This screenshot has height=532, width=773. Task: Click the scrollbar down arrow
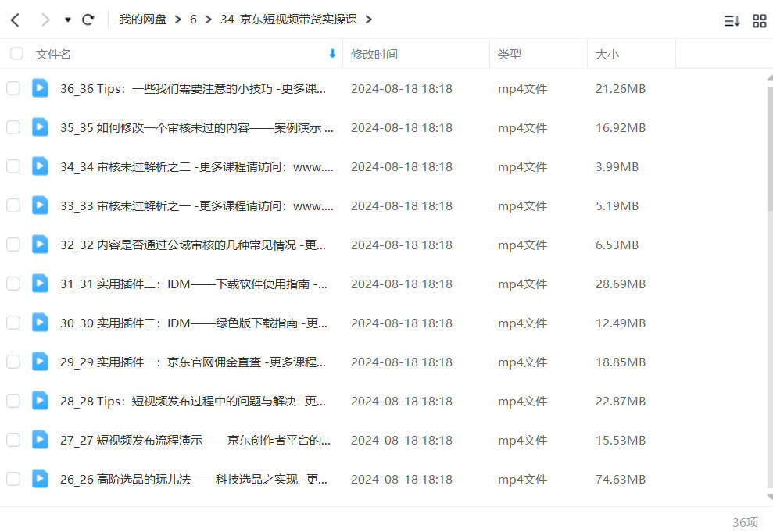point(770,497)
